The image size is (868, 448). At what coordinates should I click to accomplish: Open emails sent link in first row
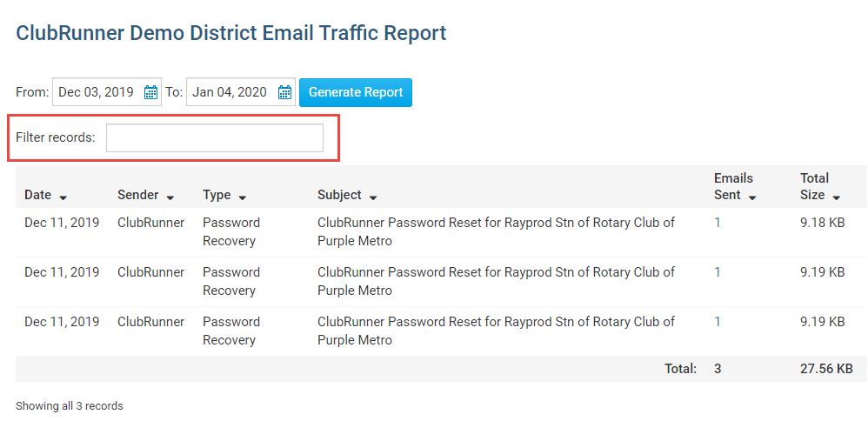(x=718, y=223)
